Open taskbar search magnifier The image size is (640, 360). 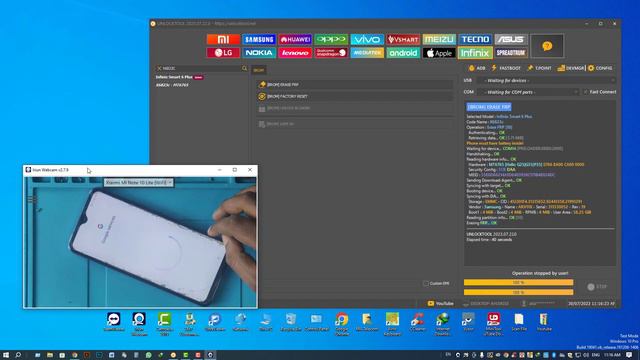click(18, 355)
